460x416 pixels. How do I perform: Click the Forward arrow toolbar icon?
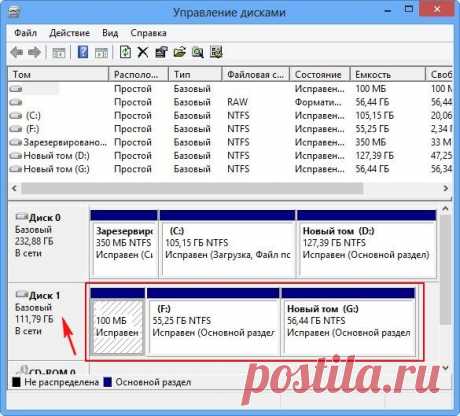coord(34,52)
